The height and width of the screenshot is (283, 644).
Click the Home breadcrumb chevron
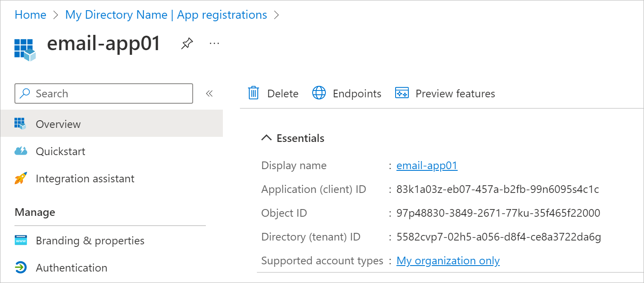point(55,14)
